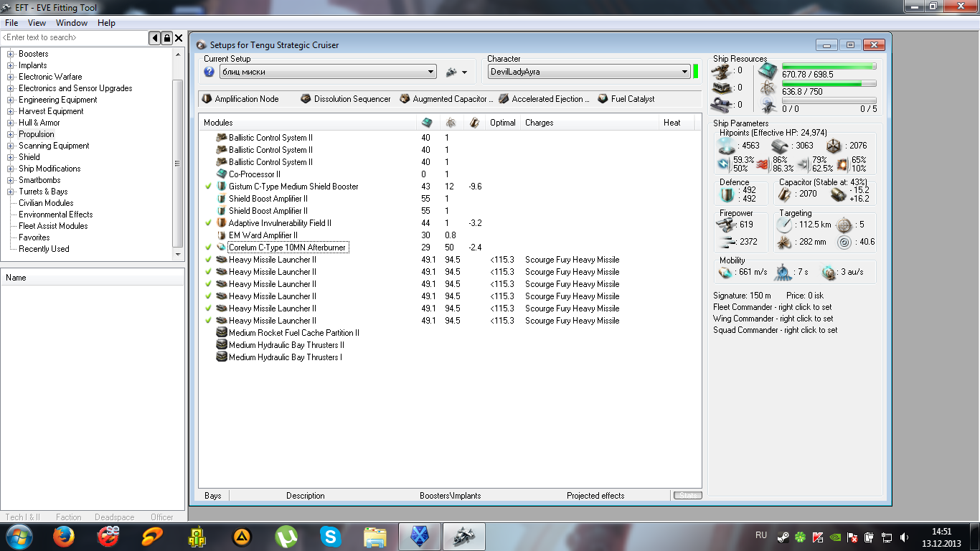Click the turret hardpoints icon in Ship Resources

[x=722, y=71]
